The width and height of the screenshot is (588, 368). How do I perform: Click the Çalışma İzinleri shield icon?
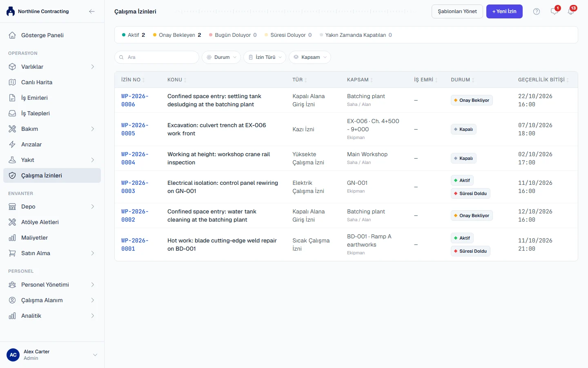point(12,175)
